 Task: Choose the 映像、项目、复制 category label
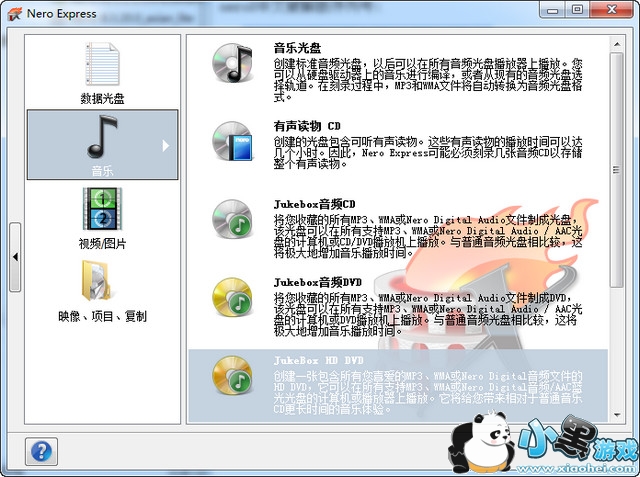point(102,316)
